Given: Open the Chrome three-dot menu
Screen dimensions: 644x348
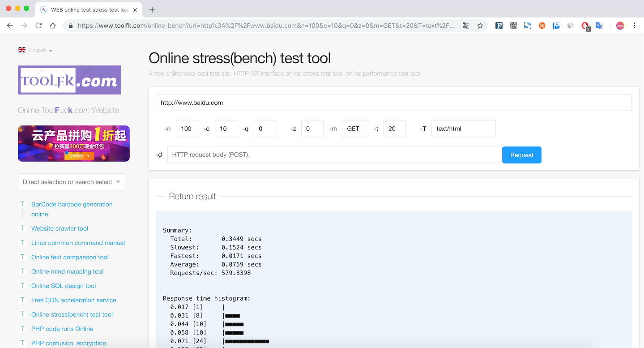Looking at the screenshot, I should 635,26.
